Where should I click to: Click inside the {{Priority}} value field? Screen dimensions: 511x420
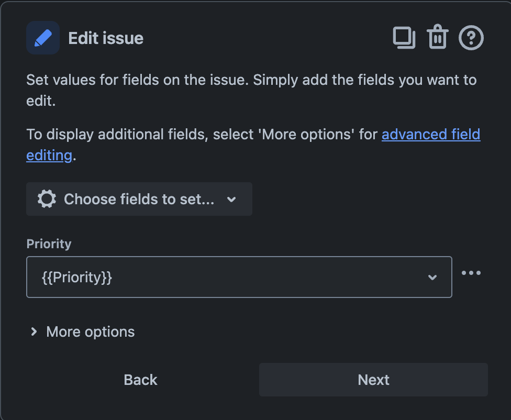239,277
